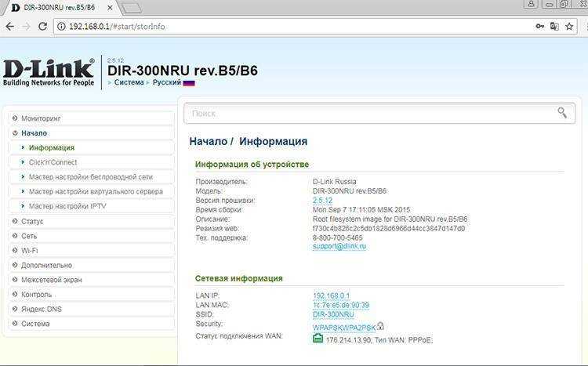Click the green WAN connection status icon

point(318,339)
